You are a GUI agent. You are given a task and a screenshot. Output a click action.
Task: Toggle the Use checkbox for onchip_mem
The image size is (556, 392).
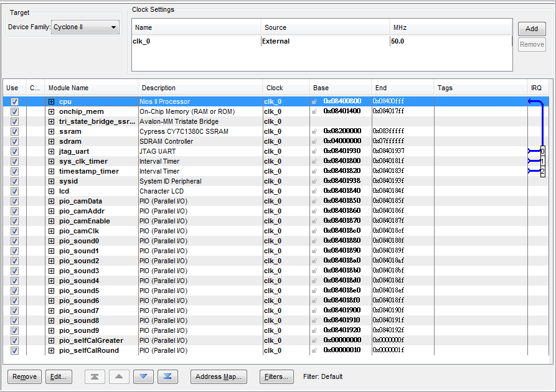coord(14,111)
